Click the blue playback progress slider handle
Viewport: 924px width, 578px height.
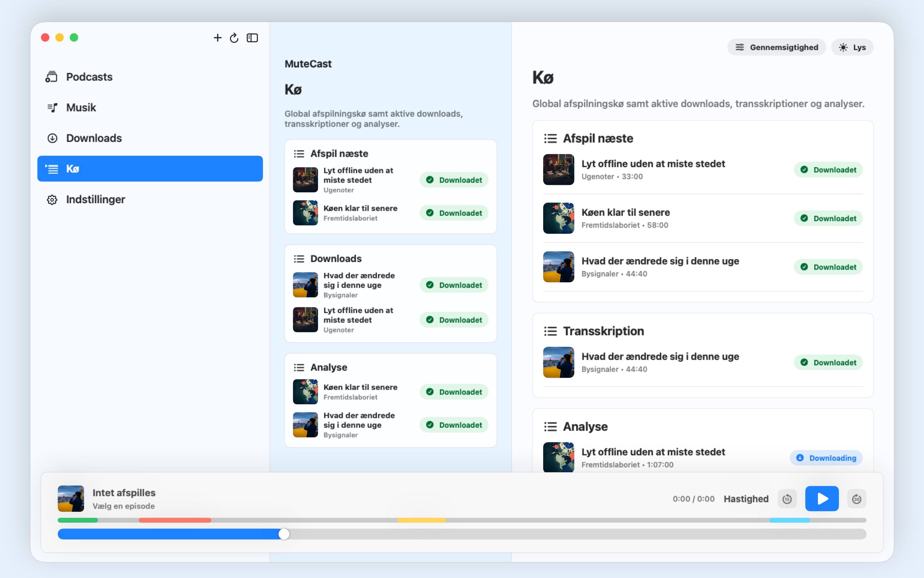284,534
